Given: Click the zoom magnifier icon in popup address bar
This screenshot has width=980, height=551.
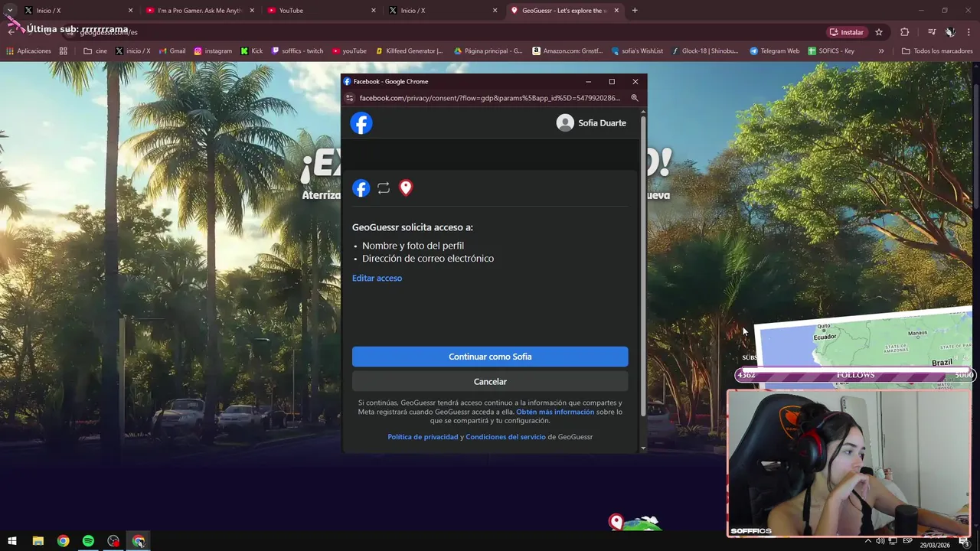Looking at the screenshot, I should click(x=635, y=98).
